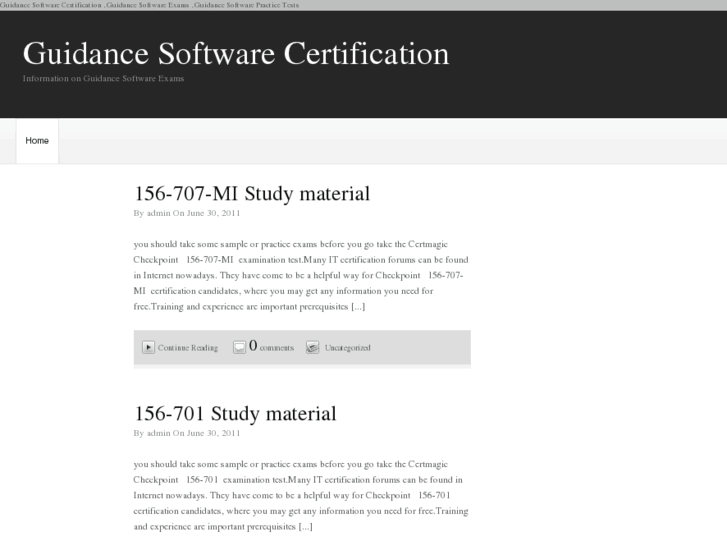Open the Uncategorized category link

point(348,348)
